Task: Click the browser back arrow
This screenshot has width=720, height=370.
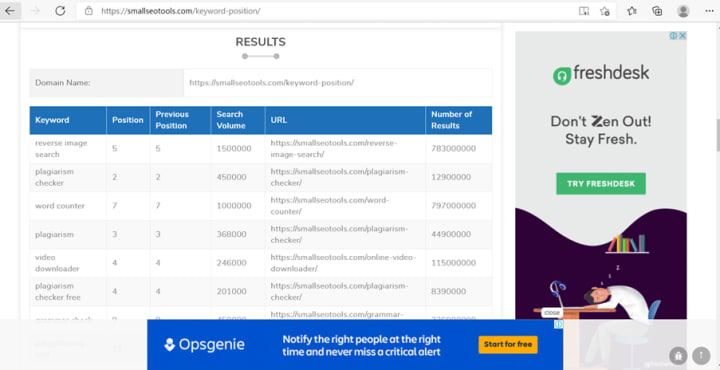Action: click(x=10, y=11)
